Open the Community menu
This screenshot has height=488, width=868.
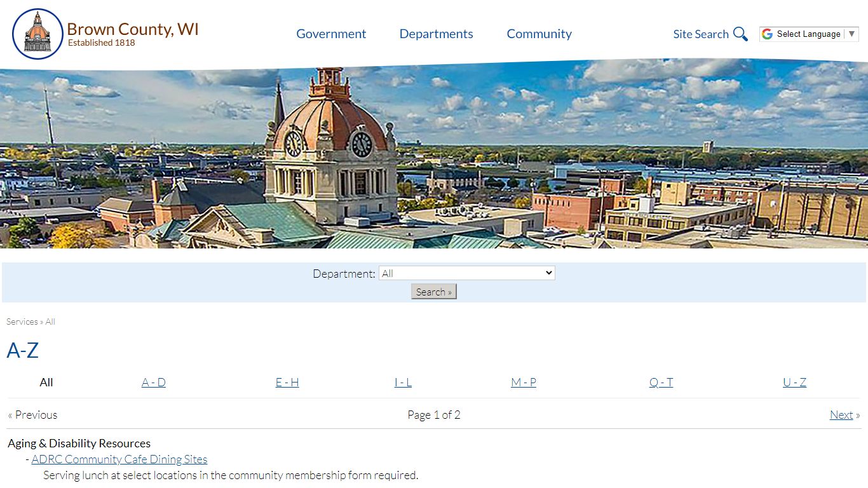539,34
